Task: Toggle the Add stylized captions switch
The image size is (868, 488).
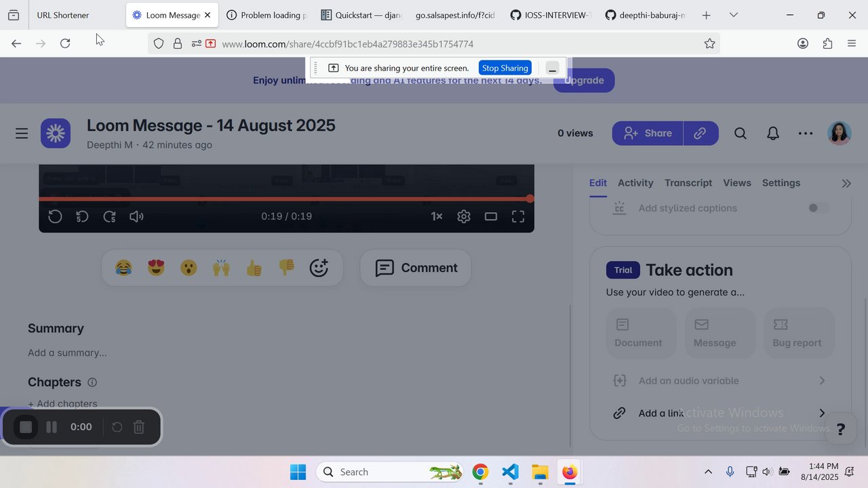Action: tap(818, 208)
